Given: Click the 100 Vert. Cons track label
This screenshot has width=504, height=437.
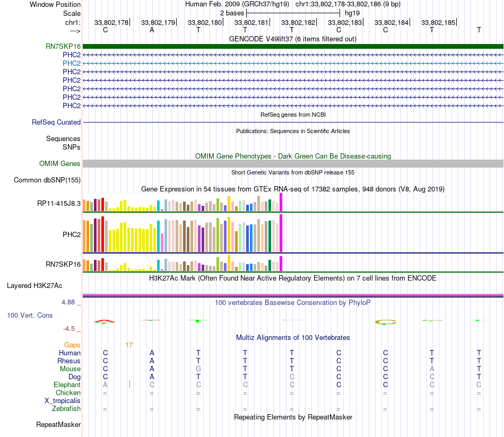Looking at the screenshot, I should pyautogui.click(x=30, y=315).
